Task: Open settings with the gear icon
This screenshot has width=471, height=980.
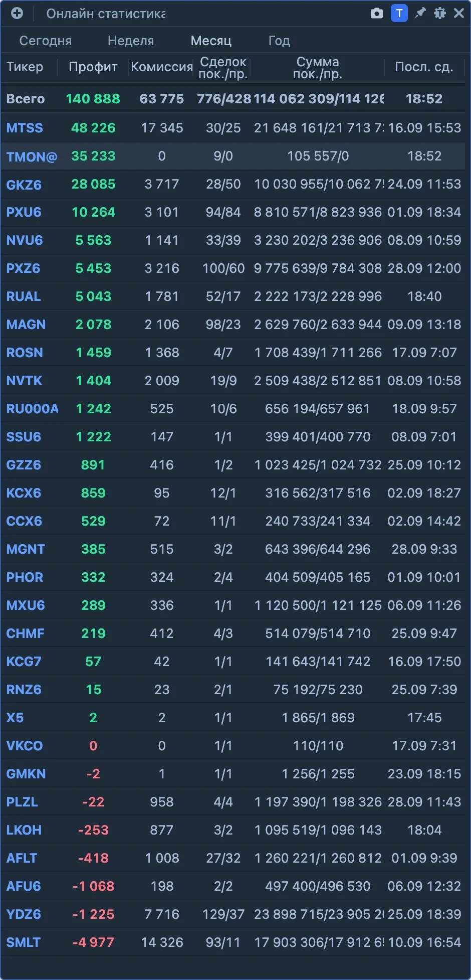Action: coord(439,14)
